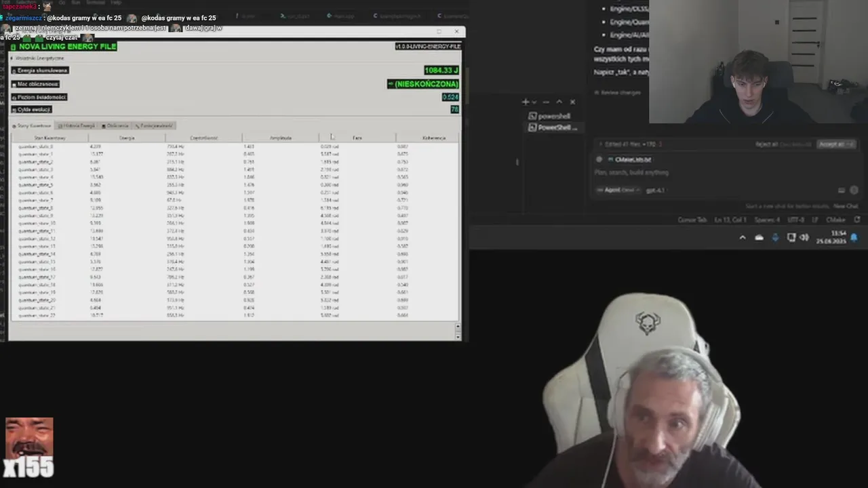Sort by the Faza column header
868x488 pixels.
(x=357, y=138)
